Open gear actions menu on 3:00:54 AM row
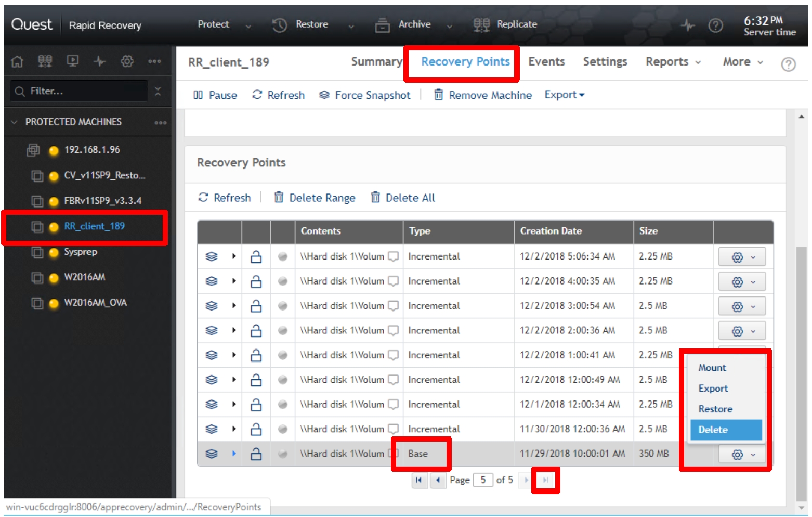This screenshot has height=517, width=812. [x=742, y=307]
